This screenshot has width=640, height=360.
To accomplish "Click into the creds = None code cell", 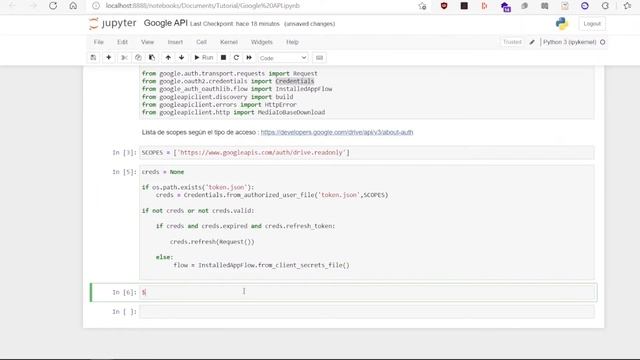I will point(367,222).
